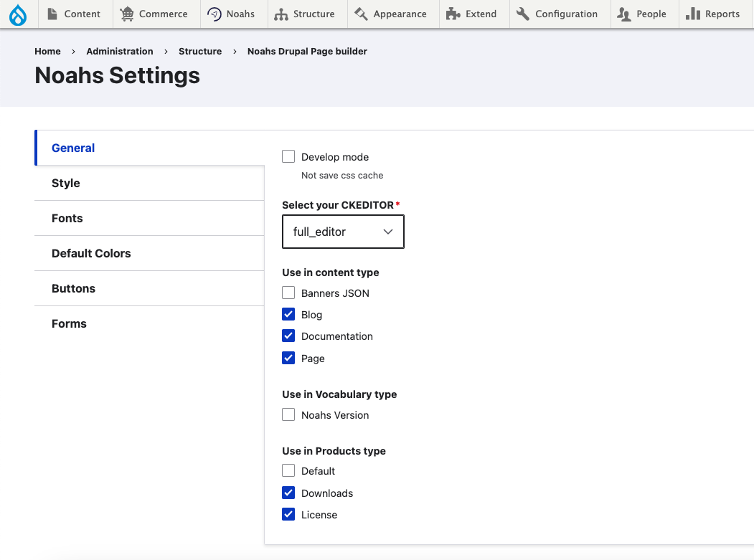The height and width of the screenshot is (560, 754).
Task: Click the Appearance paintbrush icon
Action: click(361, 14)
